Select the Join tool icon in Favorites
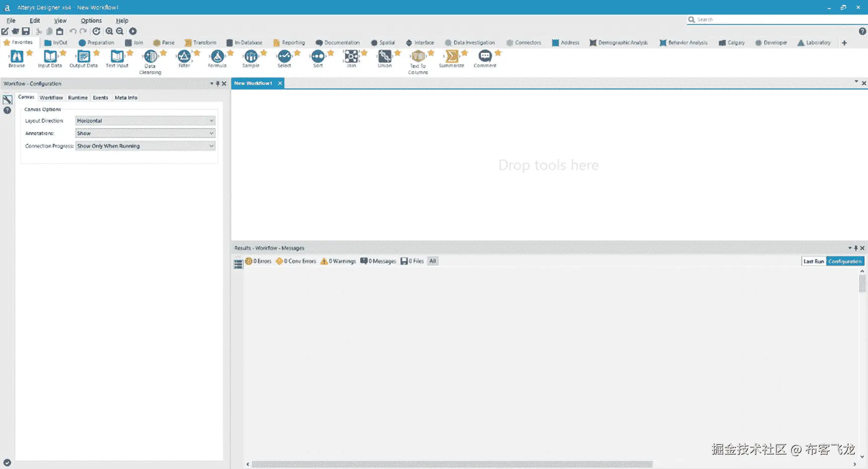This screenshot has height=469, width=868. coord(351,56)
